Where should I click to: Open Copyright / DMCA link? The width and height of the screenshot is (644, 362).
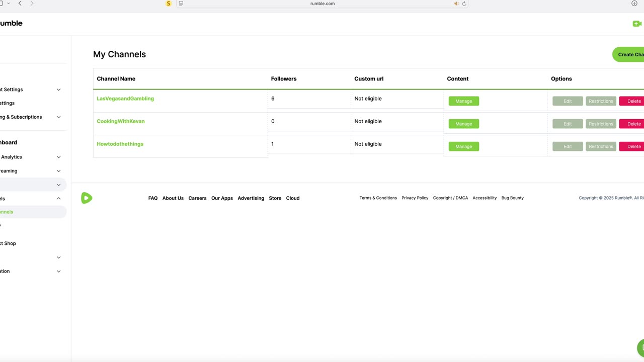click(x=451, y=198)
